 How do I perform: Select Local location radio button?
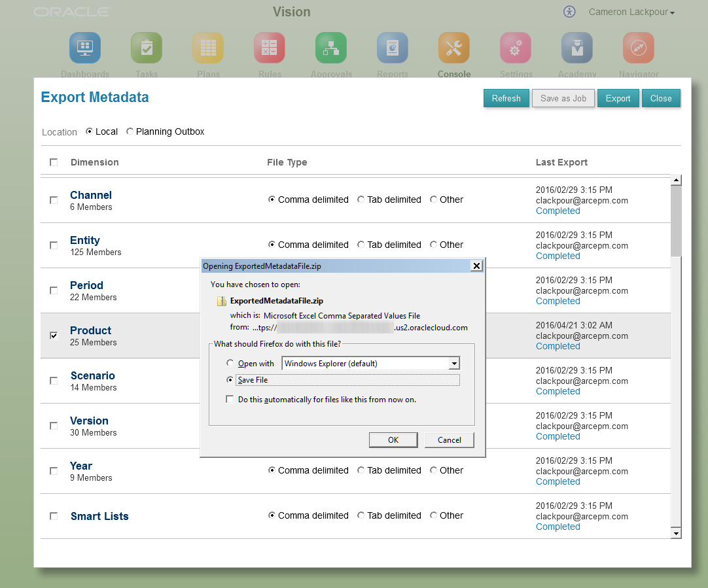coord(90,131)
